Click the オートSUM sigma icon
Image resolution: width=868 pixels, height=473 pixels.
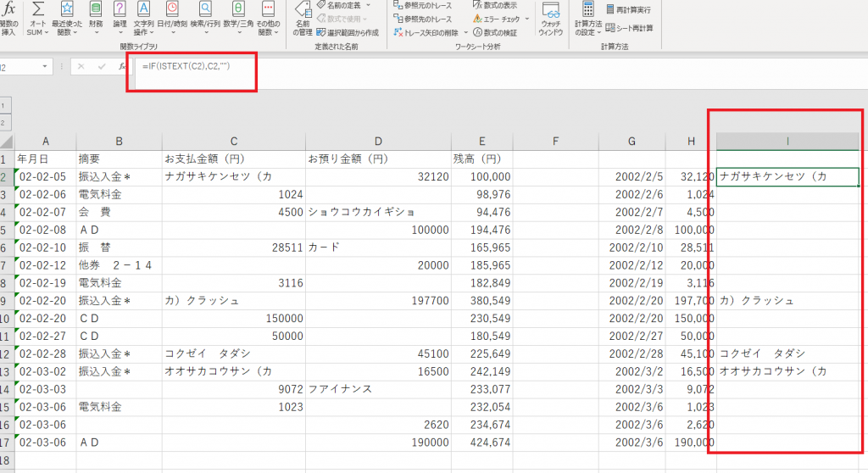tap(38, 10)
